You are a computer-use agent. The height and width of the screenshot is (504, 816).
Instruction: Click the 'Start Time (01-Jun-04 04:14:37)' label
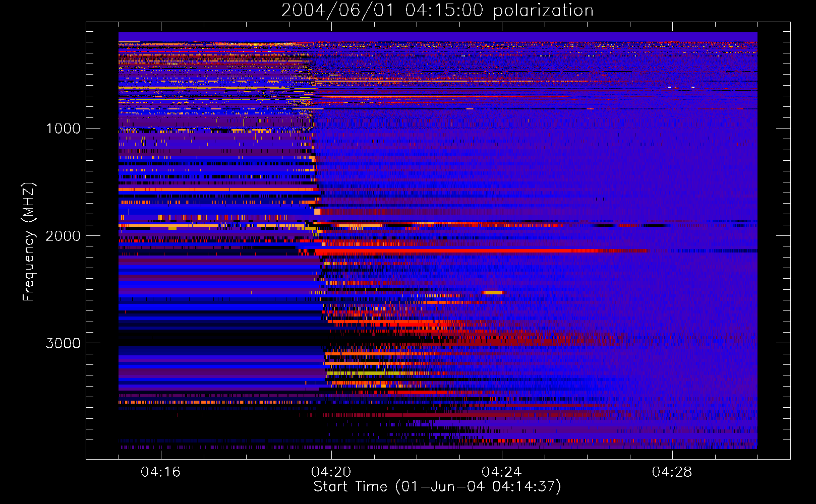pos(437,487)
